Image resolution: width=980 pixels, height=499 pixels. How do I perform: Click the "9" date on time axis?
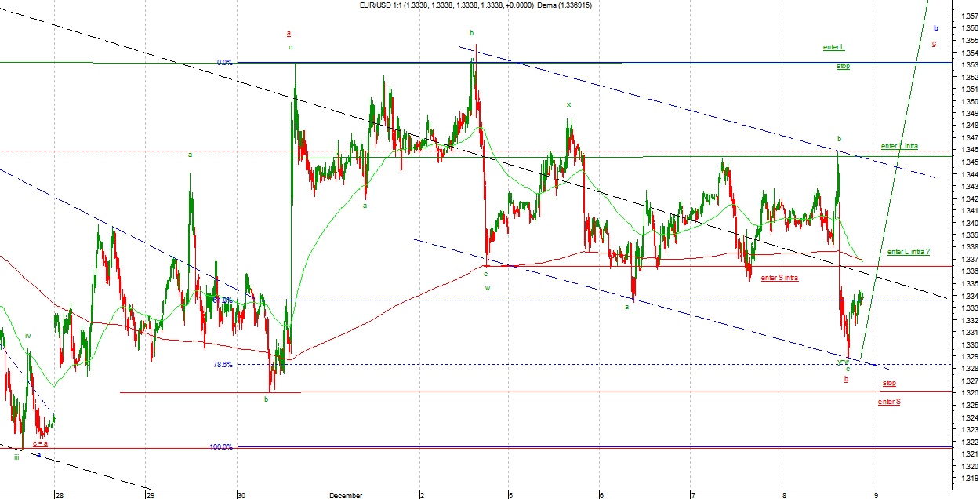(876, 495)
